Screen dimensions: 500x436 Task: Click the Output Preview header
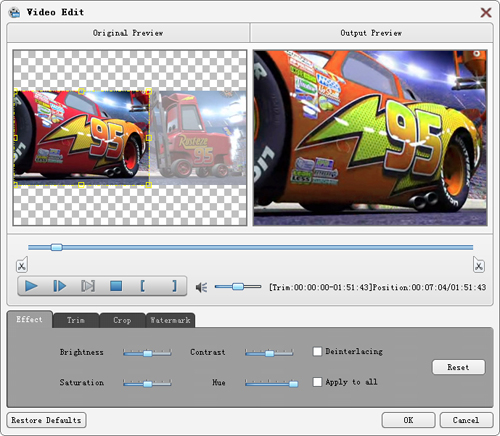371,33
